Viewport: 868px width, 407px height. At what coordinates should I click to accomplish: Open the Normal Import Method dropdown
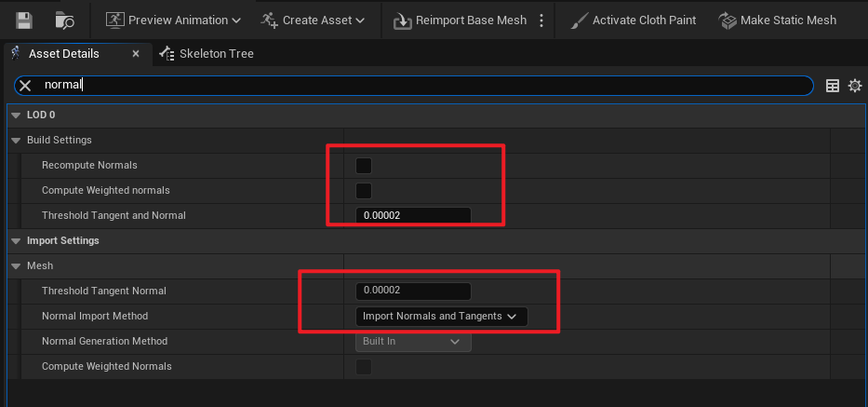[x=441, y=317]
